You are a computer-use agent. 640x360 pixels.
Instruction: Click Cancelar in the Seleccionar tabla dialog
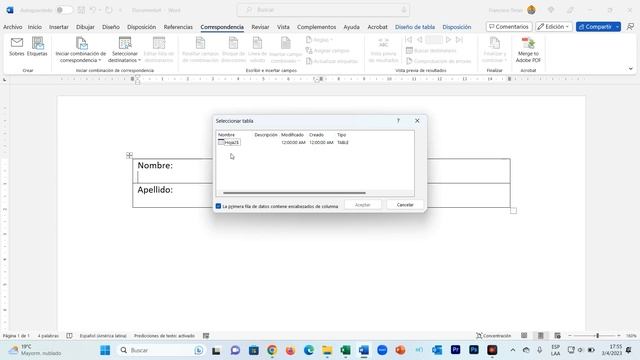click(x=405, y=205)
